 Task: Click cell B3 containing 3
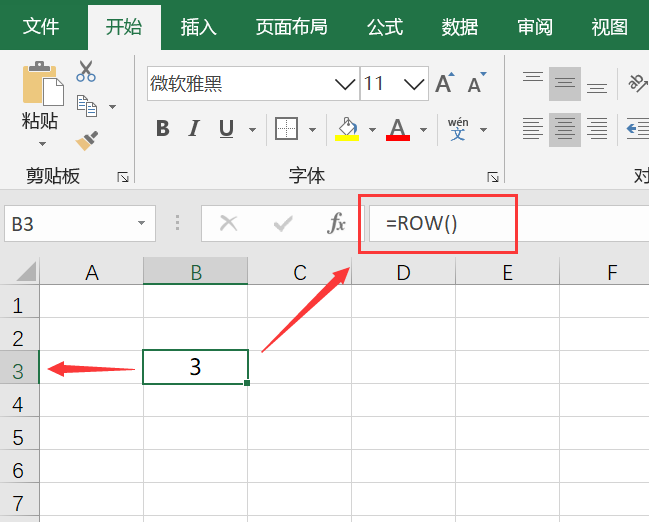tap(195, 367)
